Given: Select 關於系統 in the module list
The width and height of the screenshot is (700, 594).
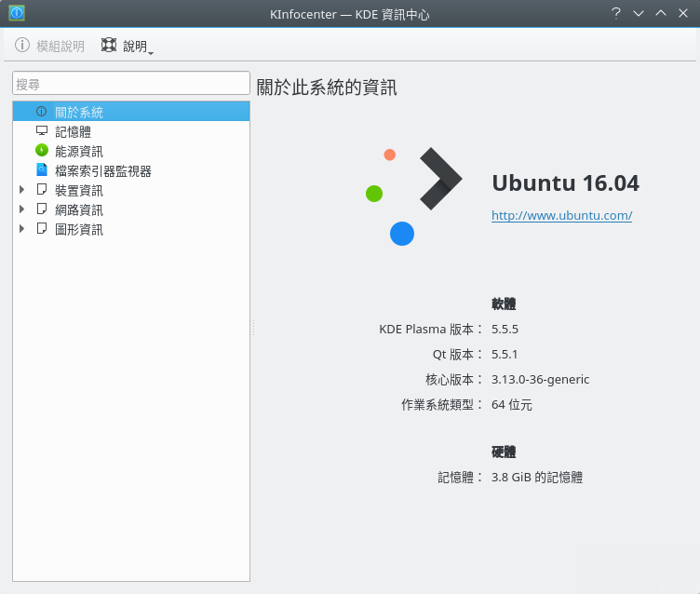Looking at the screenshot, I should [131, 112].
